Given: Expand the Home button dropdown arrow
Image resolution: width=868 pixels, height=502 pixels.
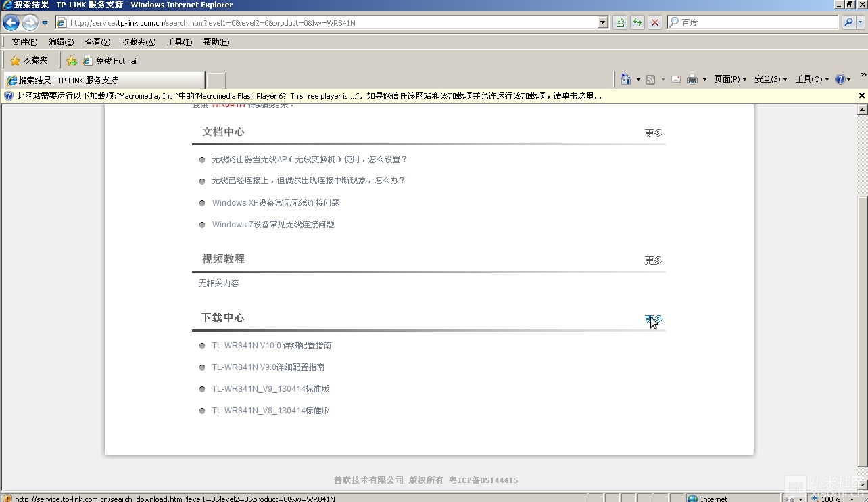Looking at the screenshot, I should pos(638,80).
